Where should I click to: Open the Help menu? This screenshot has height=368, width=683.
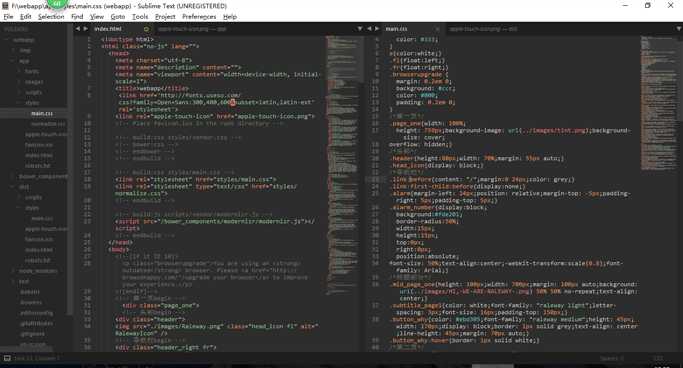click(230, 17)
